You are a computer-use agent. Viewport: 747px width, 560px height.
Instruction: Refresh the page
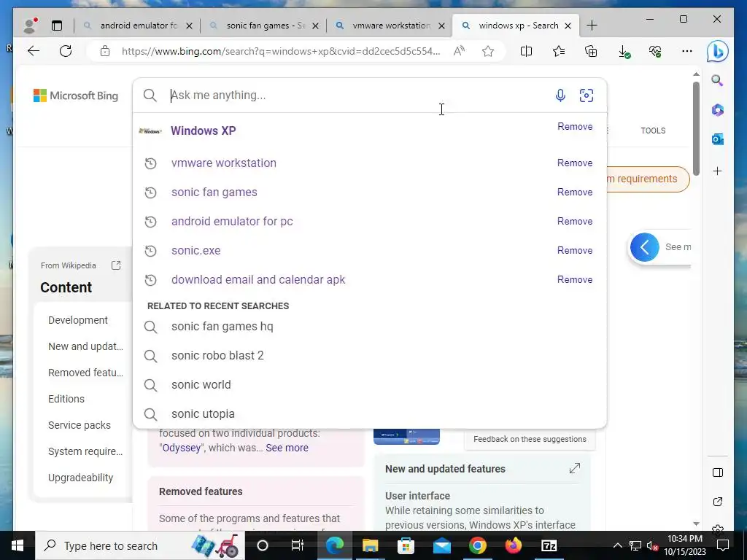66,51
